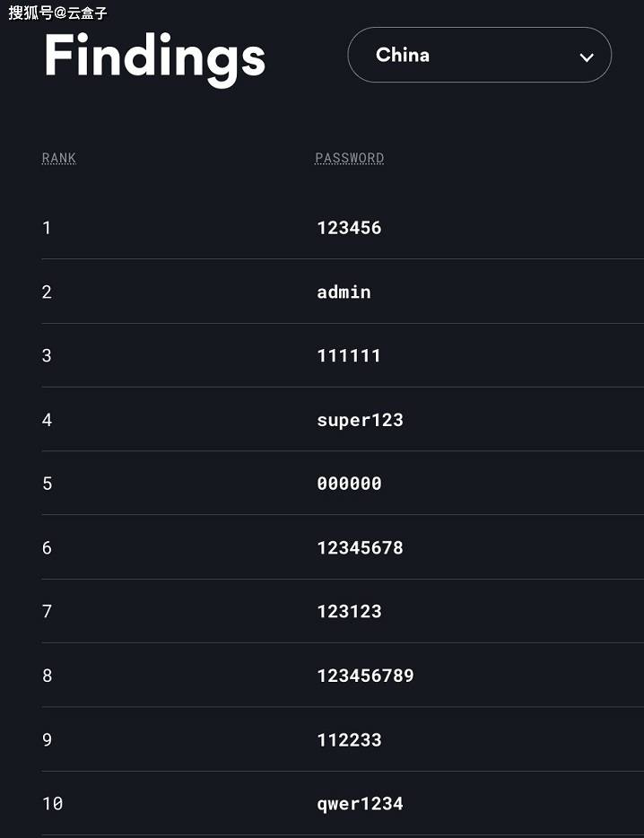The height and width of the screenshot is (838, 644).
Task: Click the Findings page title
Action: click(x=153, y=57)
